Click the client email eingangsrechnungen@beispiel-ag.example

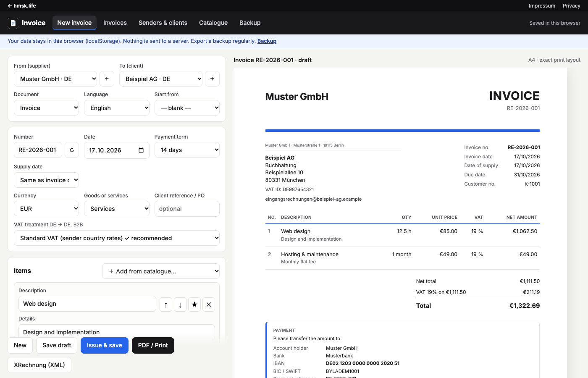point(313,199)
